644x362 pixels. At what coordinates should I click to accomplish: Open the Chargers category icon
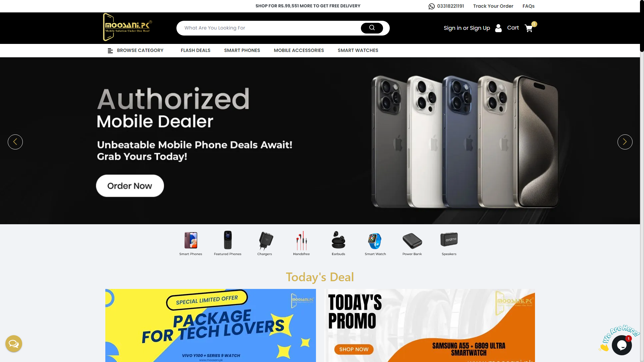click(x=265, y=240)
